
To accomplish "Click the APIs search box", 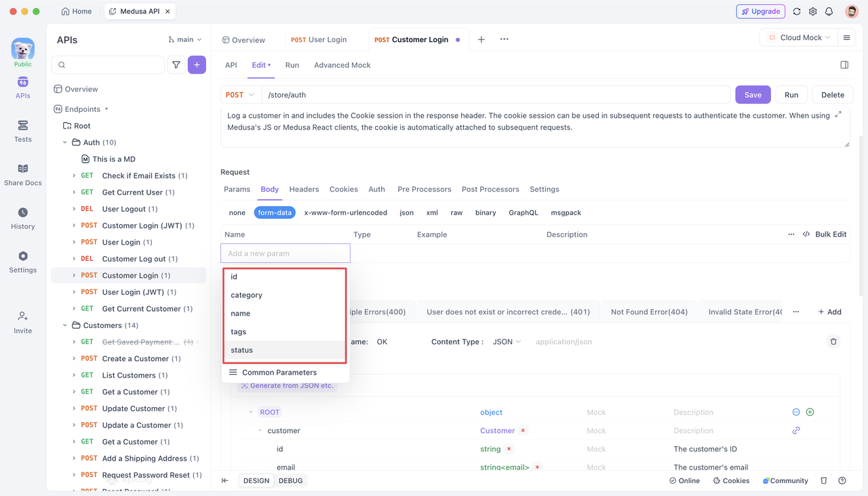I will click(108, 65).
